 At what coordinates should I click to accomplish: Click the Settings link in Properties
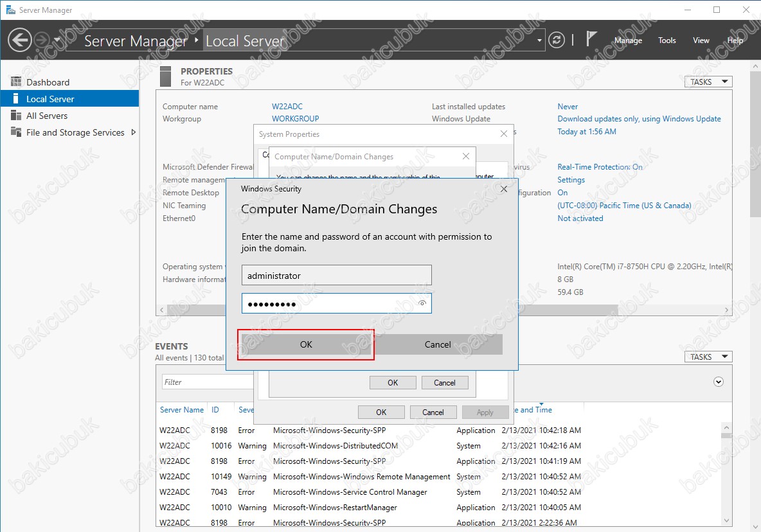tap(571, 180)
